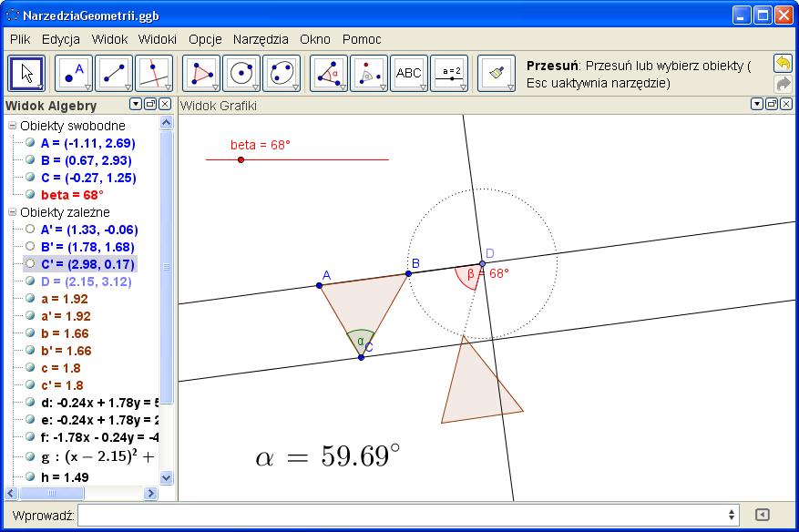Open the Opcje menu
799x532 pixels.
(x=205, y=39)
